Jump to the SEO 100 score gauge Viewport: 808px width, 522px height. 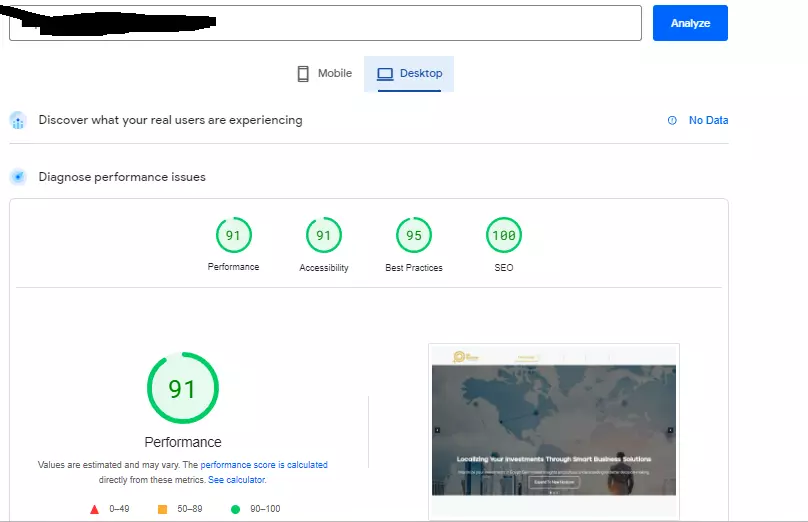pos(504,235)
